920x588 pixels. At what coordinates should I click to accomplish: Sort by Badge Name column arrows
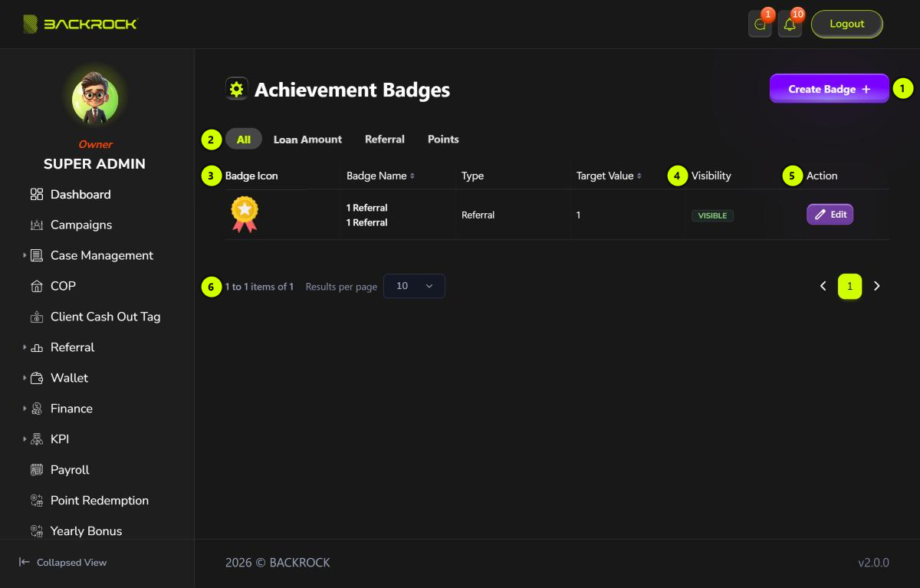click(412, 176)
